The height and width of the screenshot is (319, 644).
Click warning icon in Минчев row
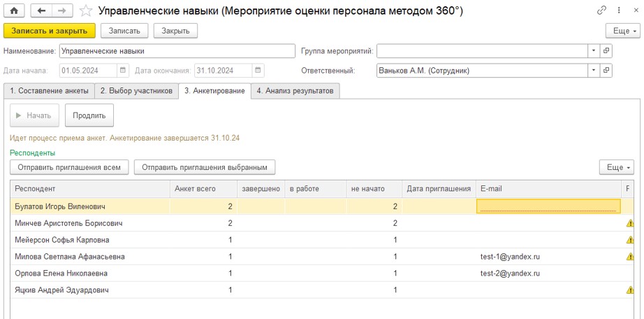tap(629, 223)
